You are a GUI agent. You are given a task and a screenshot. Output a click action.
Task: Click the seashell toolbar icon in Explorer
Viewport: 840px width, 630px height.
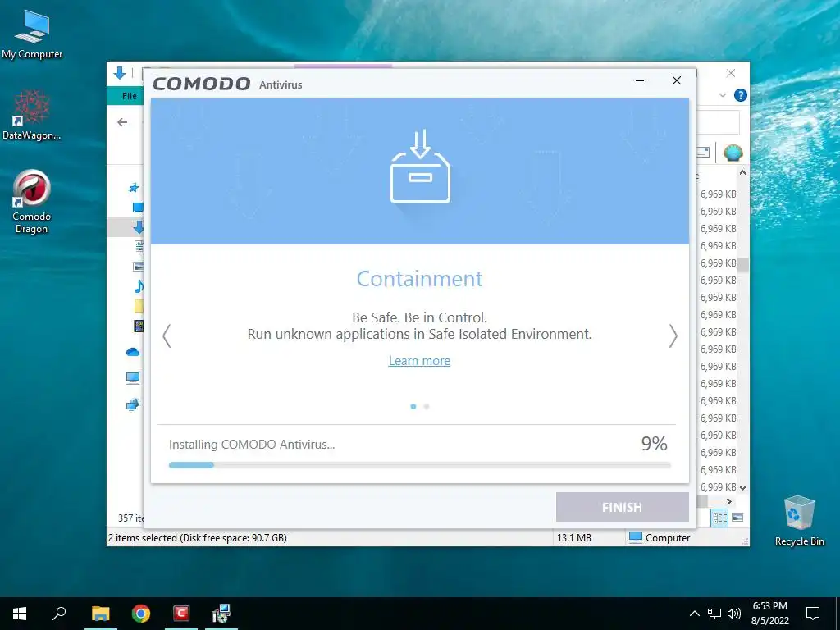pos(733,153)
